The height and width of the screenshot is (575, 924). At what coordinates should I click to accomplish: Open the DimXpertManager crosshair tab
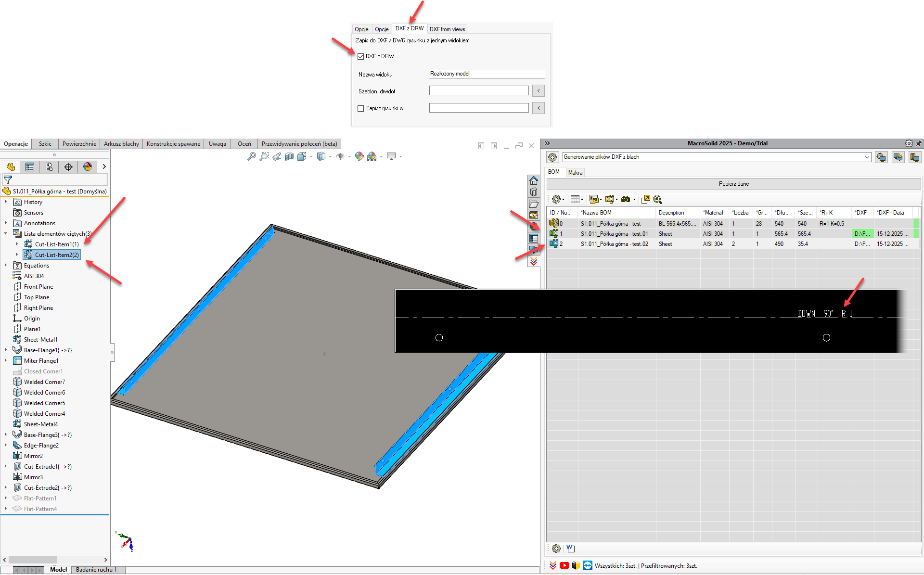pyautogui.click(x=68, y=167)
